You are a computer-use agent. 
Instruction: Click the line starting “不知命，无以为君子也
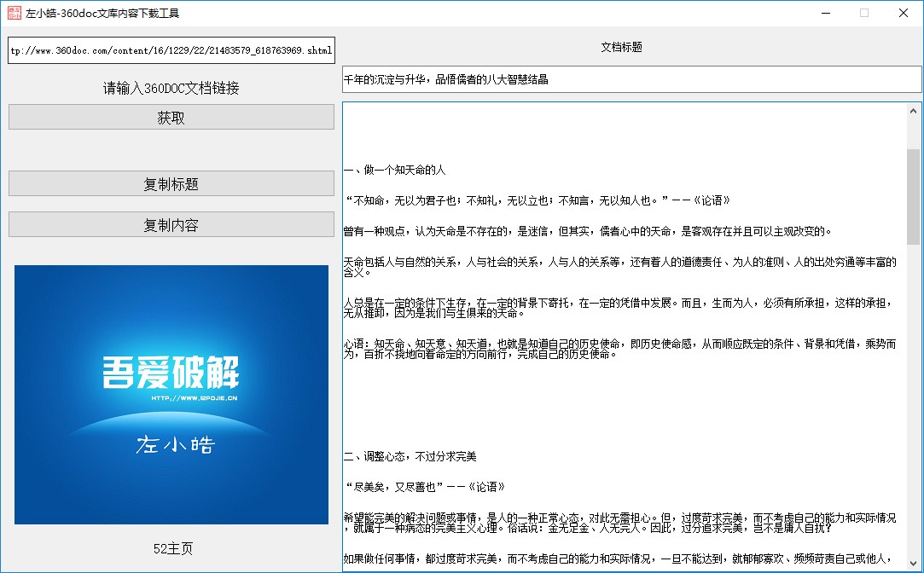(x=537, y=201)
